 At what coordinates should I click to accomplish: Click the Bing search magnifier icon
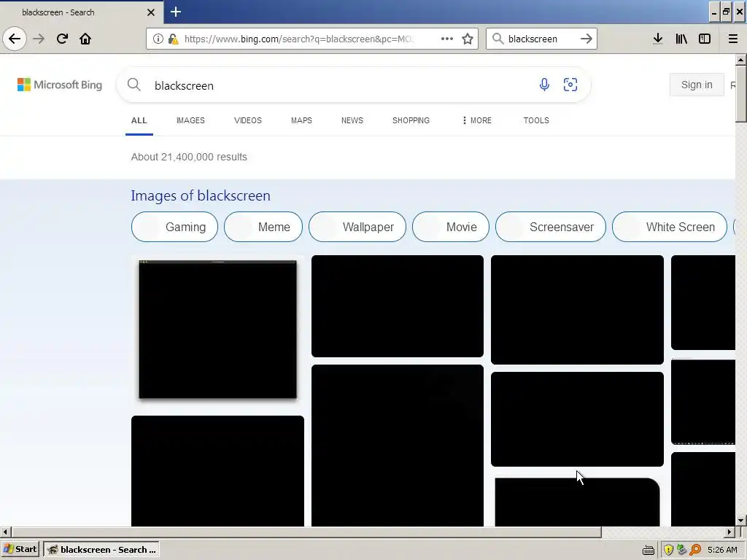[134, 85]
